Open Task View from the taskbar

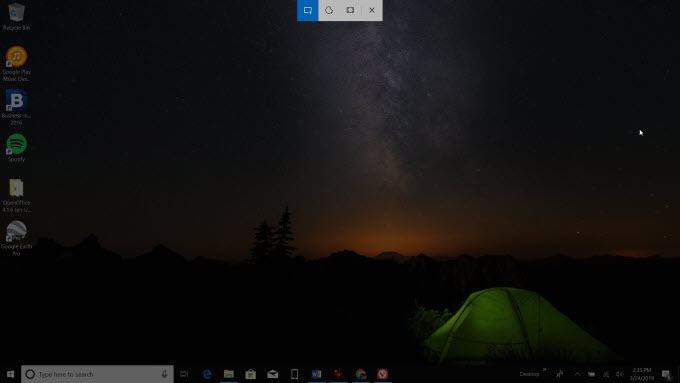click(184, 374)
